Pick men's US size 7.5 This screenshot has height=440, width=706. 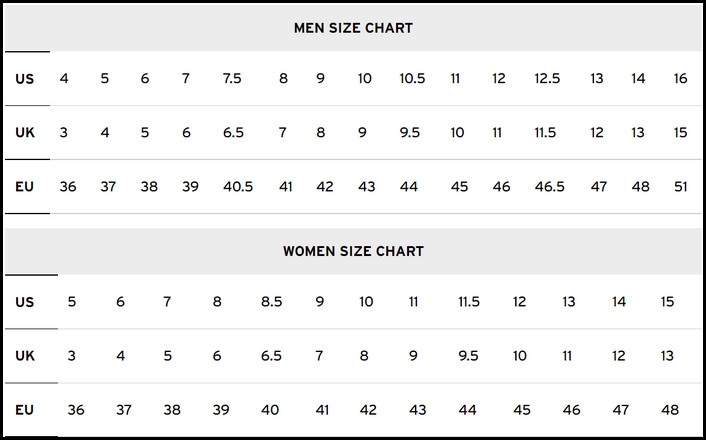coord(232,78)
